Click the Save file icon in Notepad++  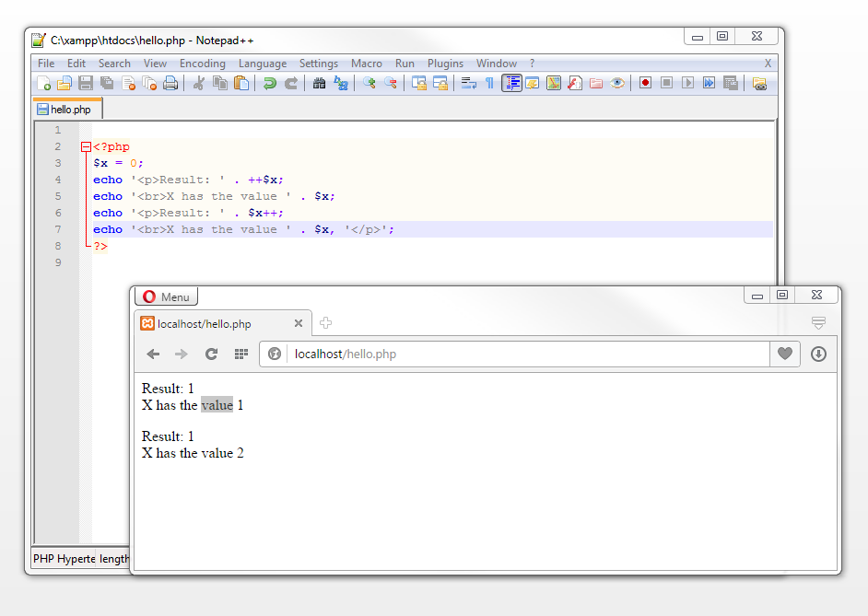click(x=85, y=84)
